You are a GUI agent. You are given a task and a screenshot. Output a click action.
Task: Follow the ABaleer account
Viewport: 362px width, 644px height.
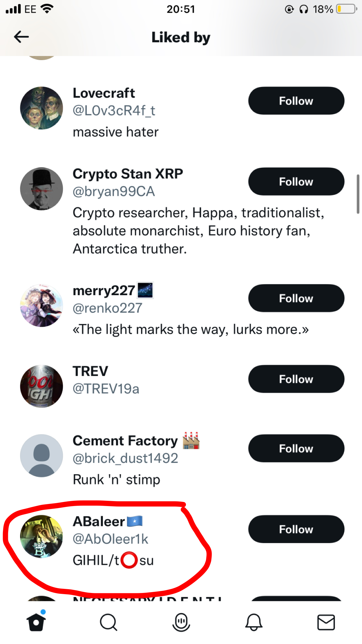pos(296,529)
